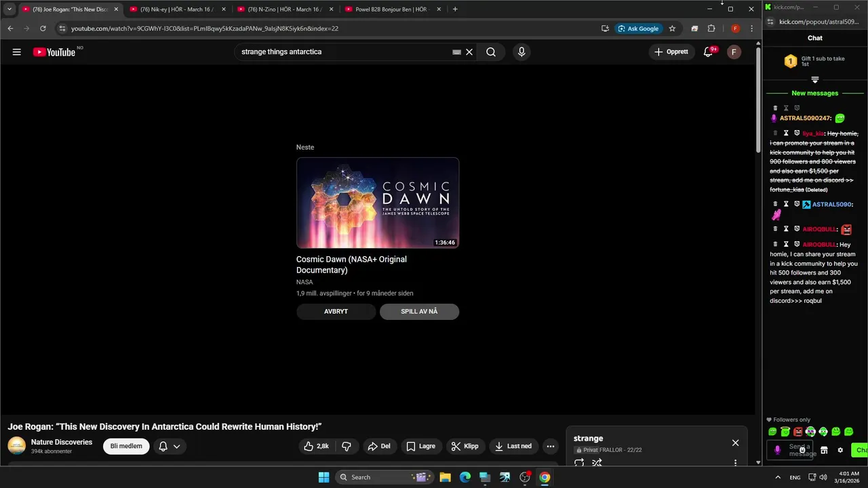
Task: Open the account avatar menu in YouTube
Action: pyautogui.click(x=734, y=52)
